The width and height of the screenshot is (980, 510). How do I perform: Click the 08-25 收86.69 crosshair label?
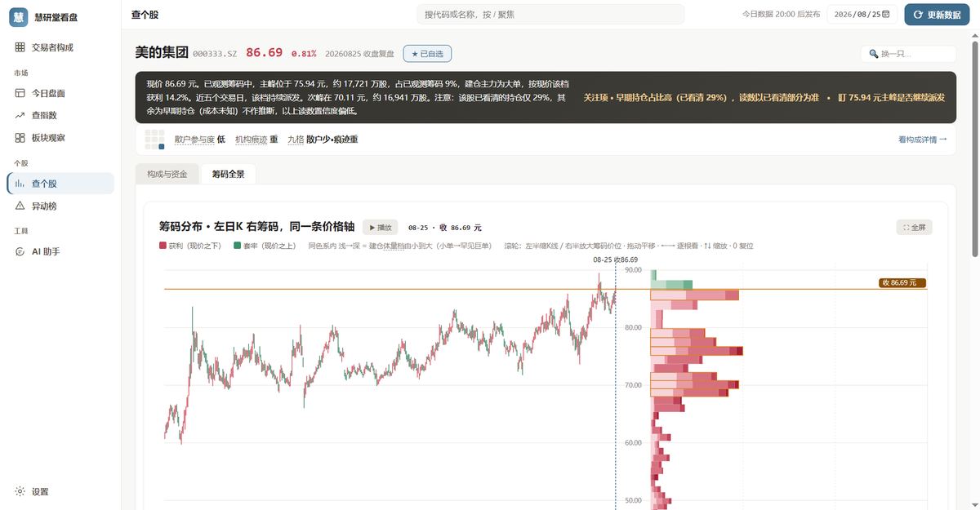point(616,259)
